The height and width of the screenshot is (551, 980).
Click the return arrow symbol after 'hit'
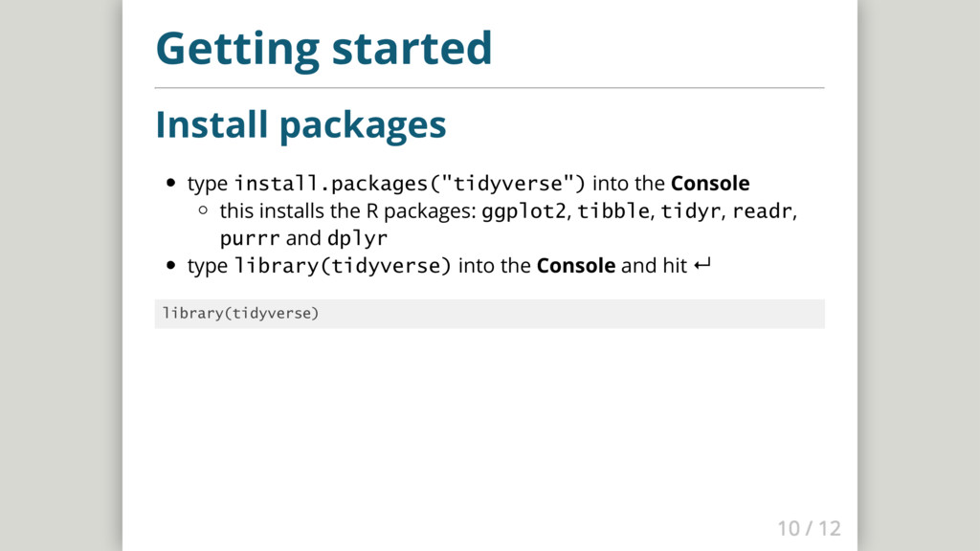(700, 266)
